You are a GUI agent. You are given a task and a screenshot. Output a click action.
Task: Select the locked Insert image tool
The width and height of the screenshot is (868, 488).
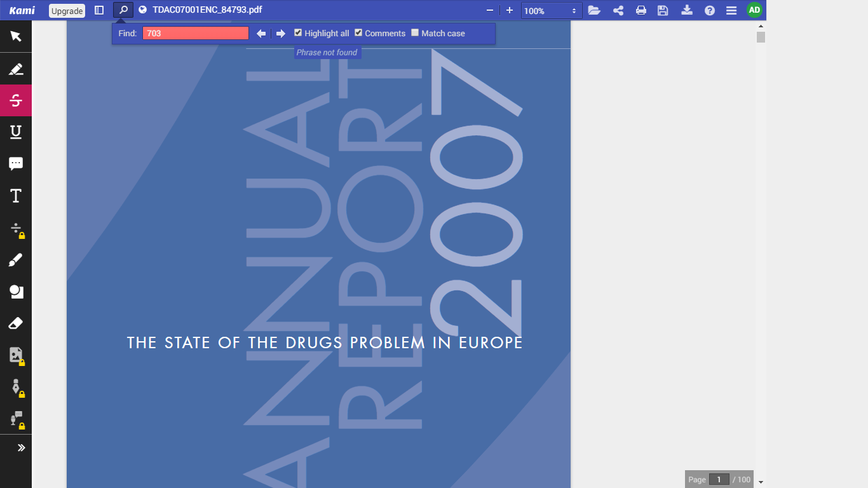16,355
